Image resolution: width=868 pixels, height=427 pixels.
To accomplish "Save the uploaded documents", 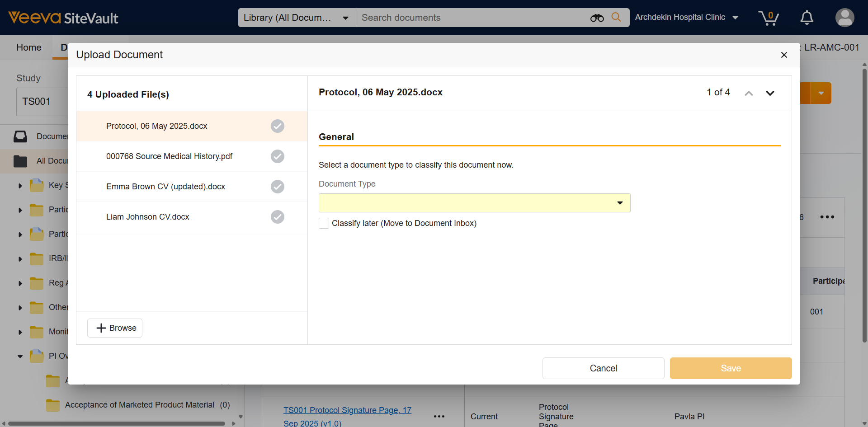I will pos(730,368).
